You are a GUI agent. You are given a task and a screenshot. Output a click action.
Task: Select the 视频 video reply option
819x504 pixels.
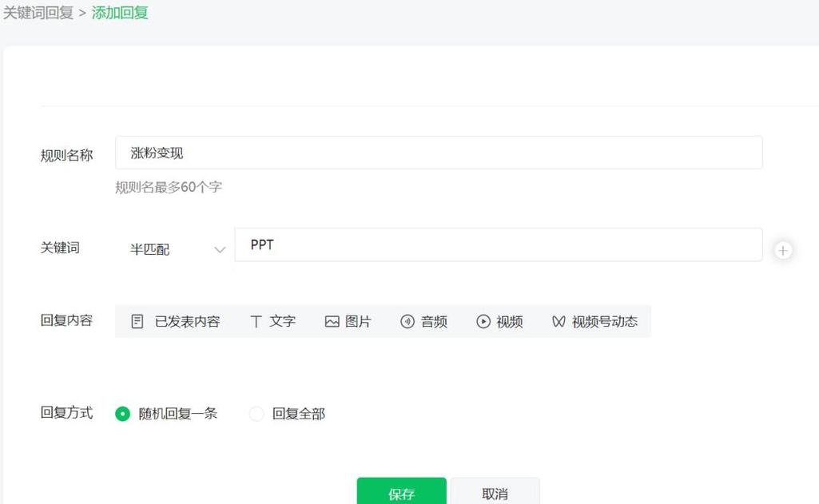tap(499, 321)
